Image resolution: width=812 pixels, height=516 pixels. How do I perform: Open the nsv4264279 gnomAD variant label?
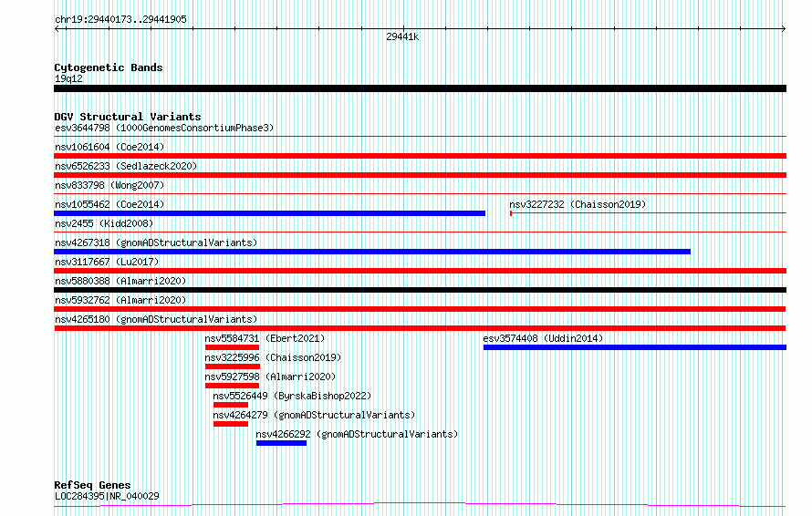tap(314, 415)
